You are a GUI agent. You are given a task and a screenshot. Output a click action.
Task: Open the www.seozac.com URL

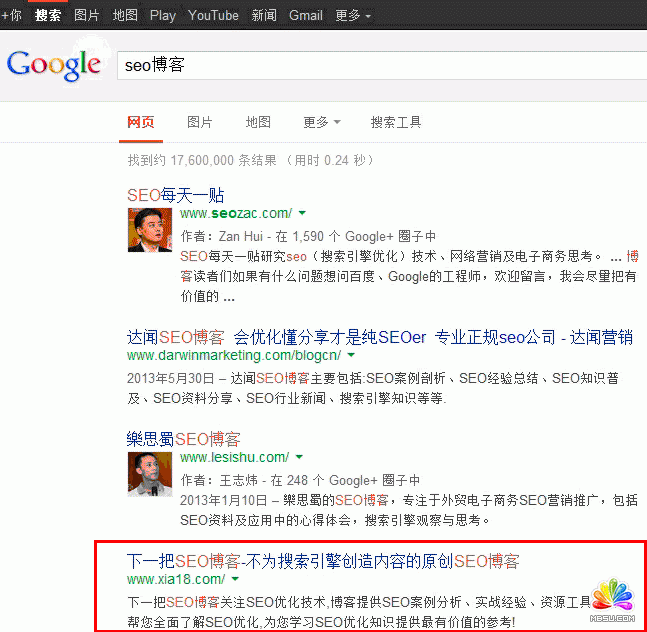click(x=236, y=213)
